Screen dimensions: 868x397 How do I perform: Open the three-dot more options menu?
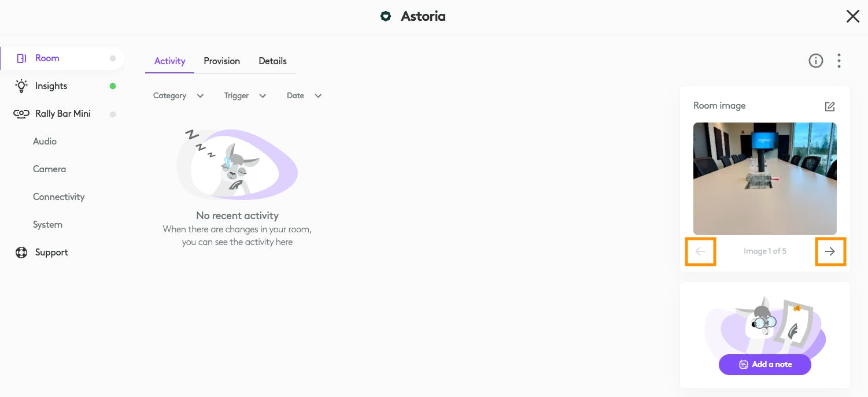[839, 61]
